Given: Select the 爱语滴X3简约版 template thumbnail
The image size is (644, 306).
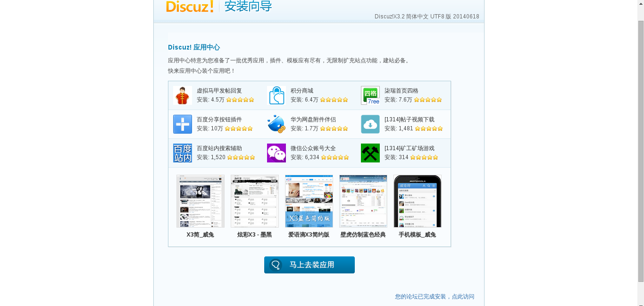Looking at the screenshot, I should [x=309, y=201].
